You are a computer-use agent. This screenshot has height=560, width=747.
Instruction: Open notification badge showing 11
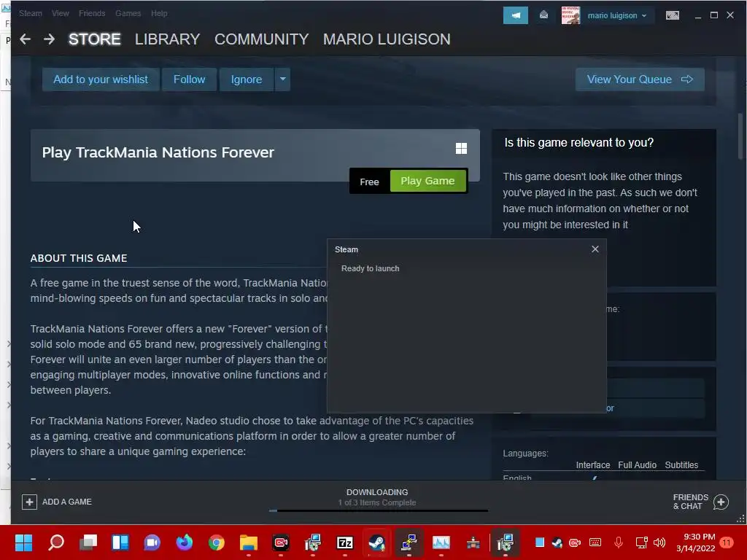[727, 542]
